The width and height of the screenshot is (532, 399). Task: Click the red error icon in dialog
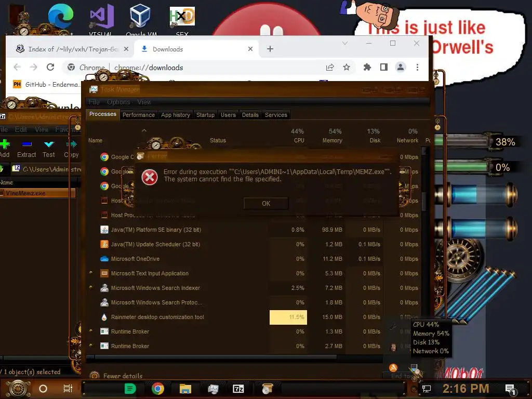(x=149, y=177)
